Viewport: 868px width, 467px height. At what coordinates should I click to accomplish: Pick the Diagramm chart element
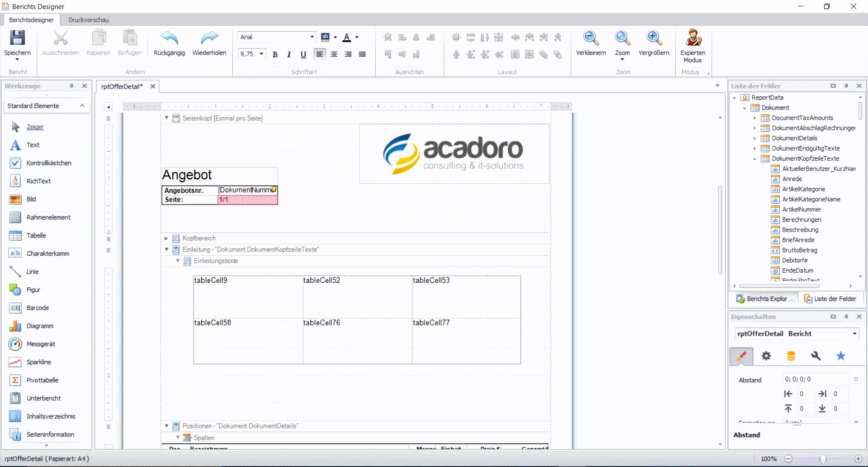click(x=40, y=326)
